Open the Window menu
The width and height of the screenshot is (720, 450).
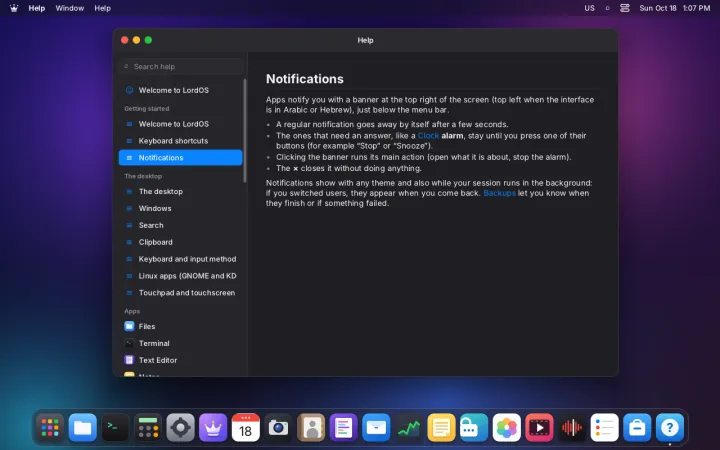[69, 8]
